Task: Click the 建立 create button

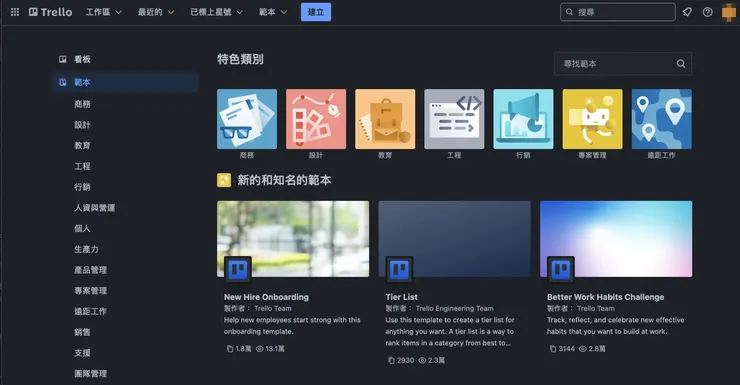Action: coord(316,12)
